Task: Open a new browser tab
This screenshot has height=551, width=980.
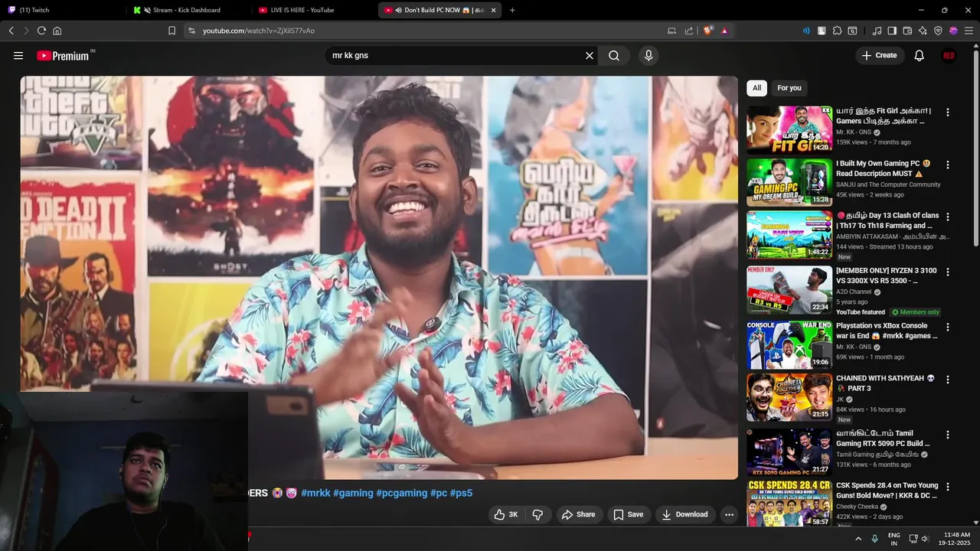Action: pos(512,10)
